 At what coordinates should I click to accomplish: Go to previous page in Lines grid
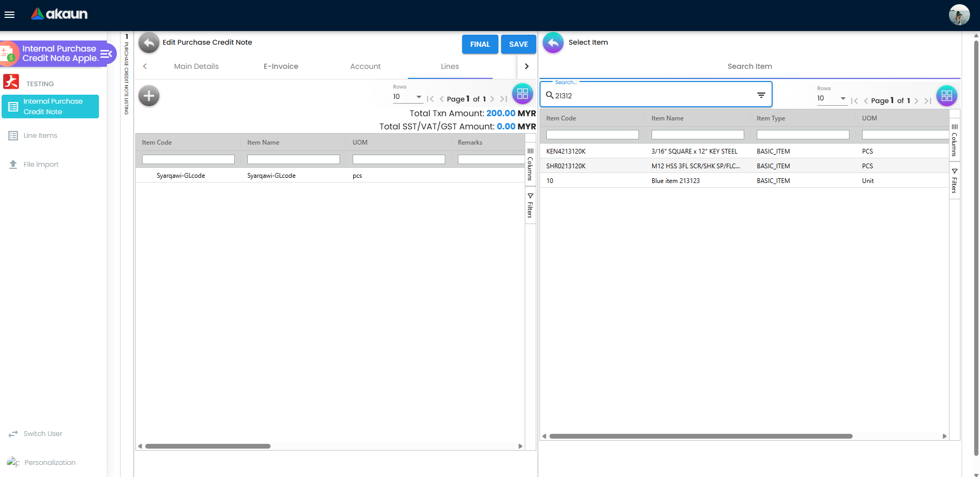pyautogui.click(x=442, y=99)
